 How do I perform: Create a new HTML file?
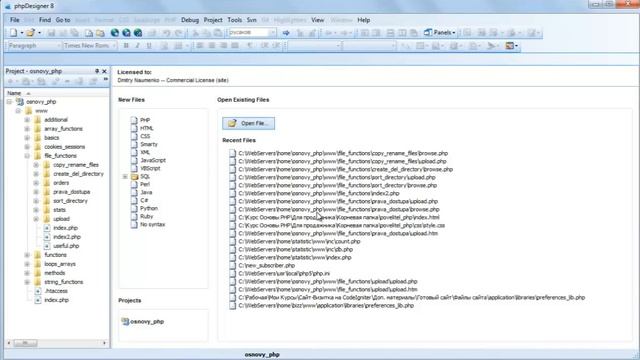pos(147,128)
